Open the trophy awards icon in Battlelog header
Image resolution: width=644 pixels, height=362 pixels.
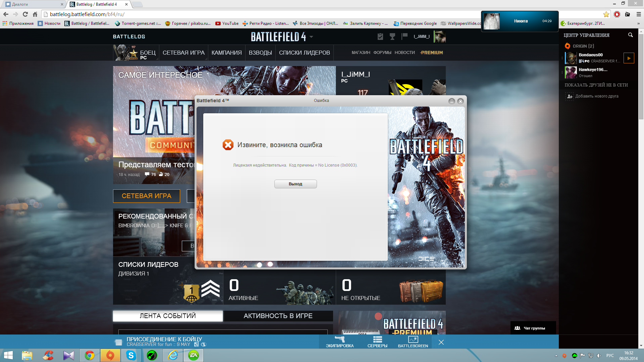click(392, 37)
